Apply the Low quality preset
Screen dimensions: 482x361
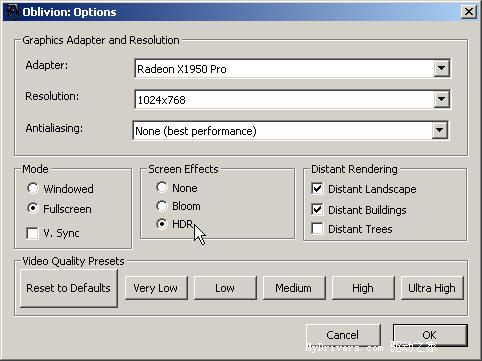(x=225, y=288)
